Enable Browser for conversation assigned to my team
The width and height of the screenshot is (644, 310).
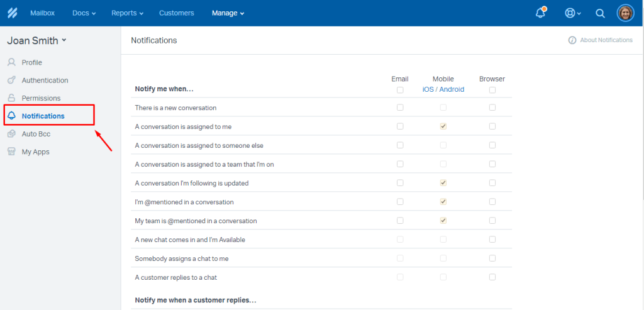[492, 164]
